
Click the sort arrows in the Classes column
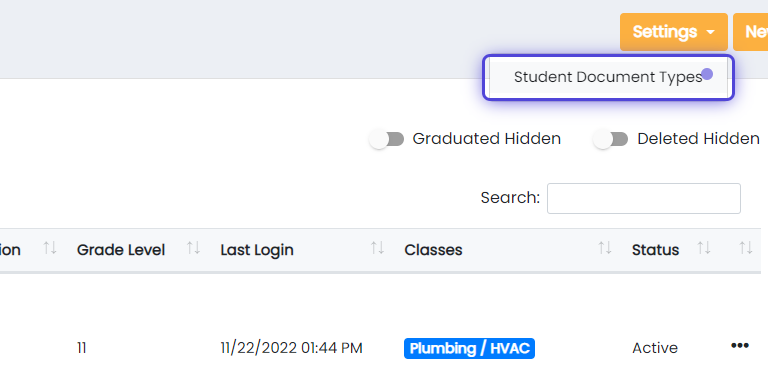(x=605, y=248)
